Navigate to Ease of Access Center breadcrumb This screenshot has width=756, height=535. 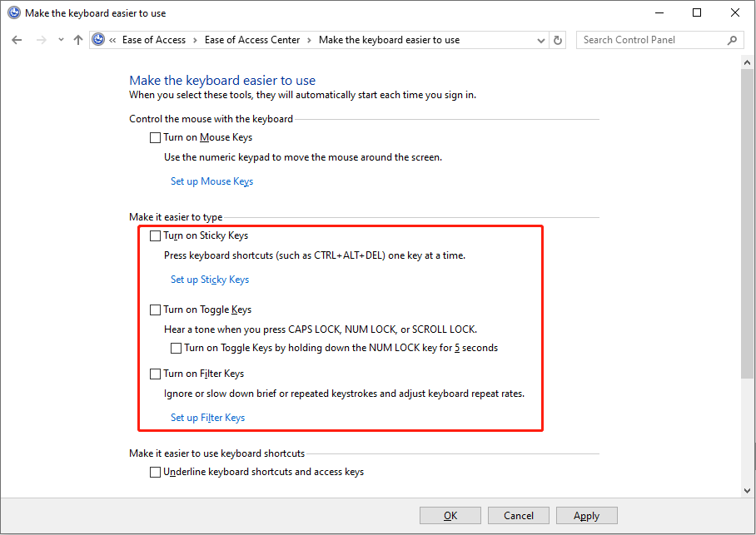pyautogui.click(x=252, y=39)
